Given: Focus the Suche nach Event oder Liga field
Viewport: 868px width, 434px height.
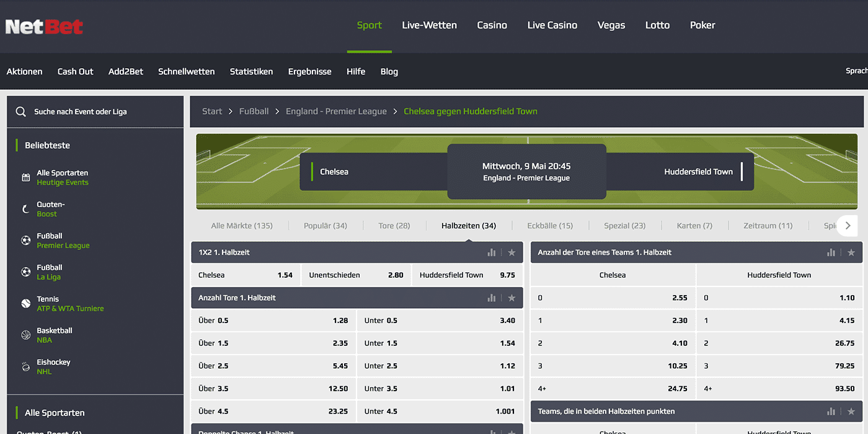Looking at the screenshot, I should [95, 112].
